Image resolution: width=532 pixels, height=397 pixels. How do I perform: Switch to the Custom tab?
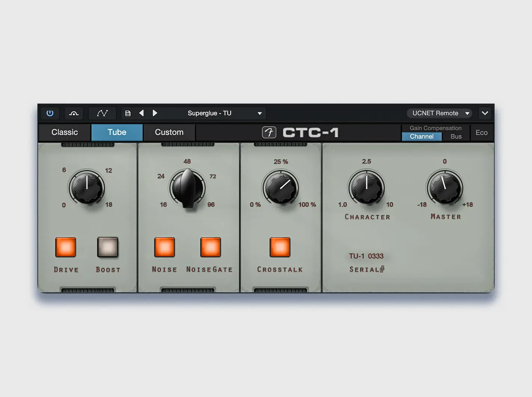click(x=169, y=132)
